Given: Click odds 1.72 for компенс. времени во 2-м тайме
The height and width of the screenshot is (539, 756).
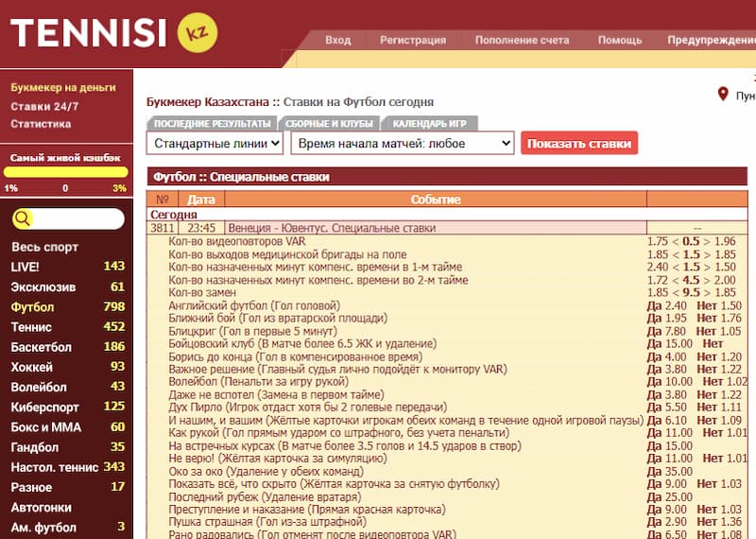Looking at the screenshot, I should (657, 280).
